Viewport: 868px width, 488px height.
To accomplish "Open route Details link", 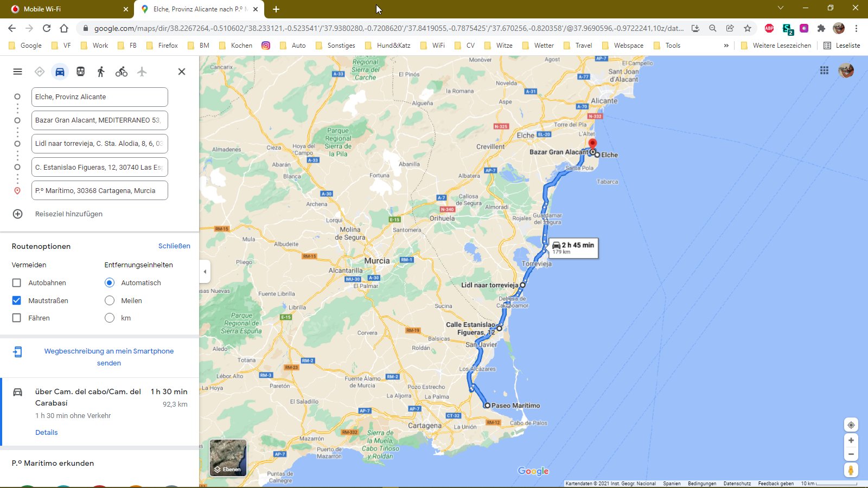I will coord(46,433).
